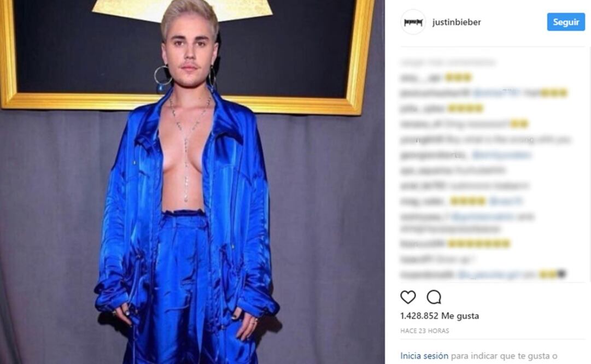Open the first commenter's username with three emojis
The height and width of the screenshot is (364, 591).
(420, 78)
